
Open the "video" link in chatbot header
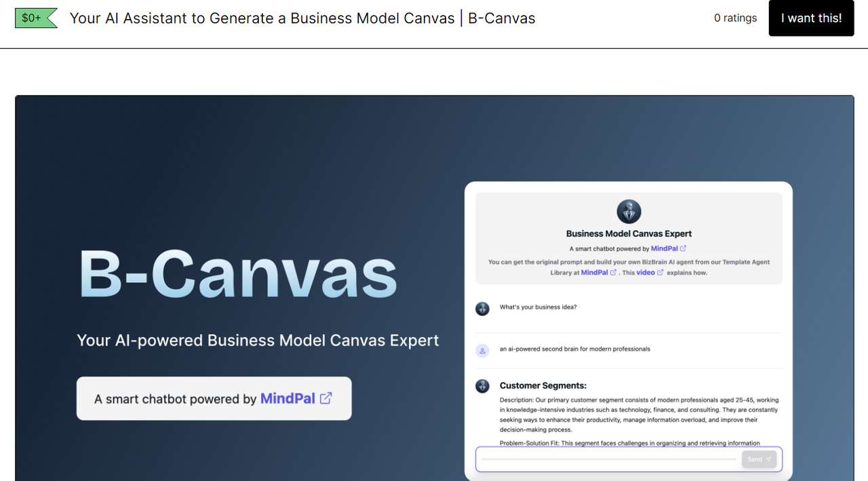[x=646, y=273]
